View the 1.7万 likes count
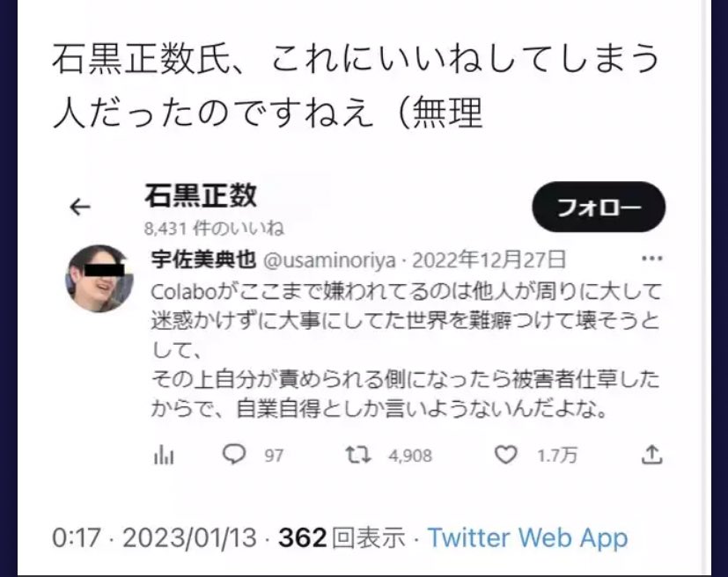The height and width of the screenshot is (577, 728). pos(557,456)
